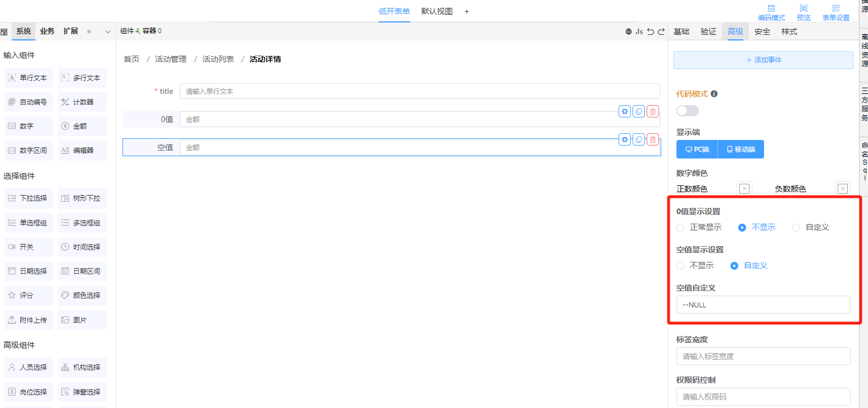Add a new view with plus tab
Screen dimensions: 868x408
click(466, 11)
